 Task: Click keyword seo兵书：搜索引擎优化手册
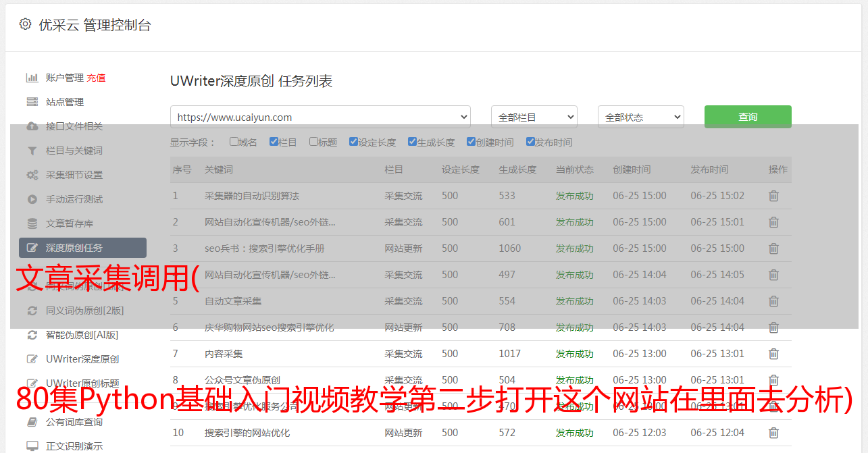[265, 248]
